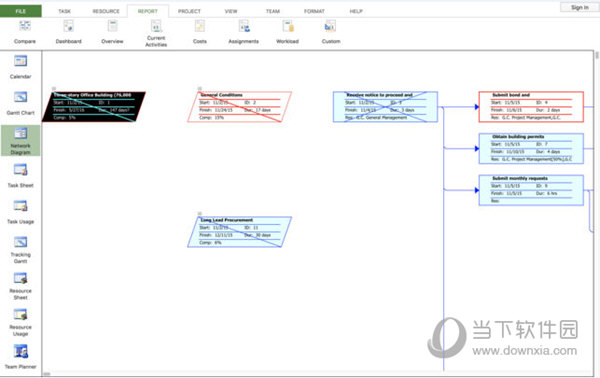
Task: Switch to the VIEW ribbon tab
Action: (231, 11)
